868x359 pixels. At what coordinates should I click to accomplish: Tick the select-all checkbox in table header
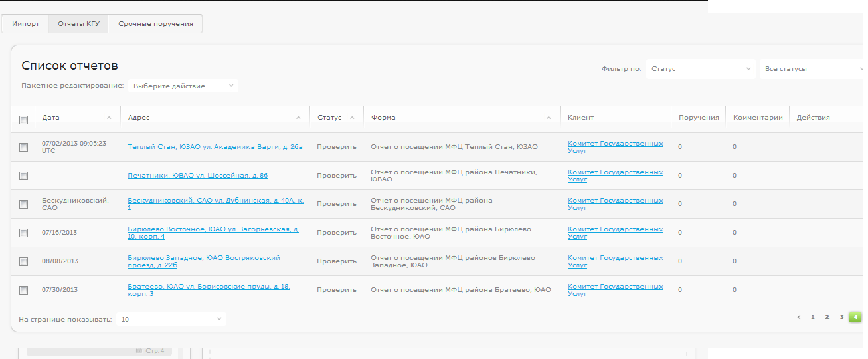(x=23, y=120)
